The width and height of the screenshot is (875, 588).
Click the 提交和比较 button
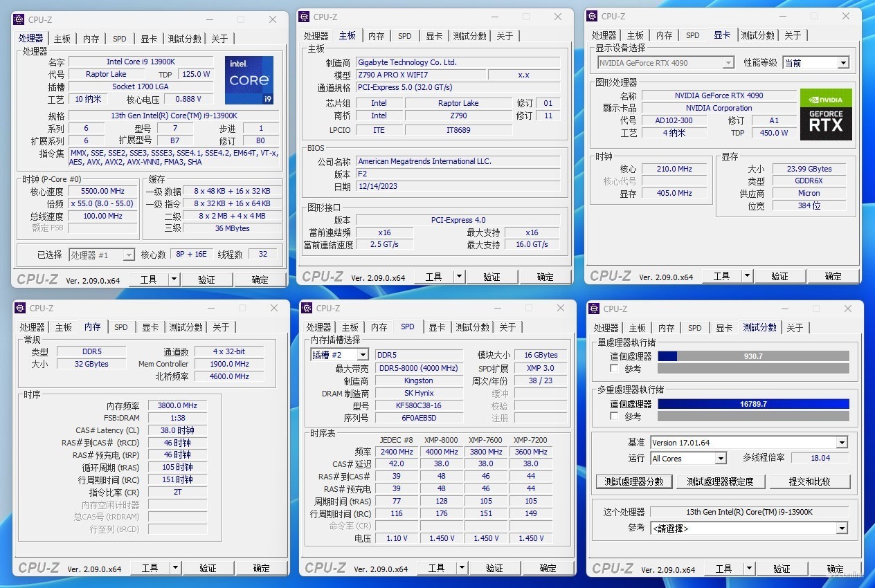tap(810, 481)
